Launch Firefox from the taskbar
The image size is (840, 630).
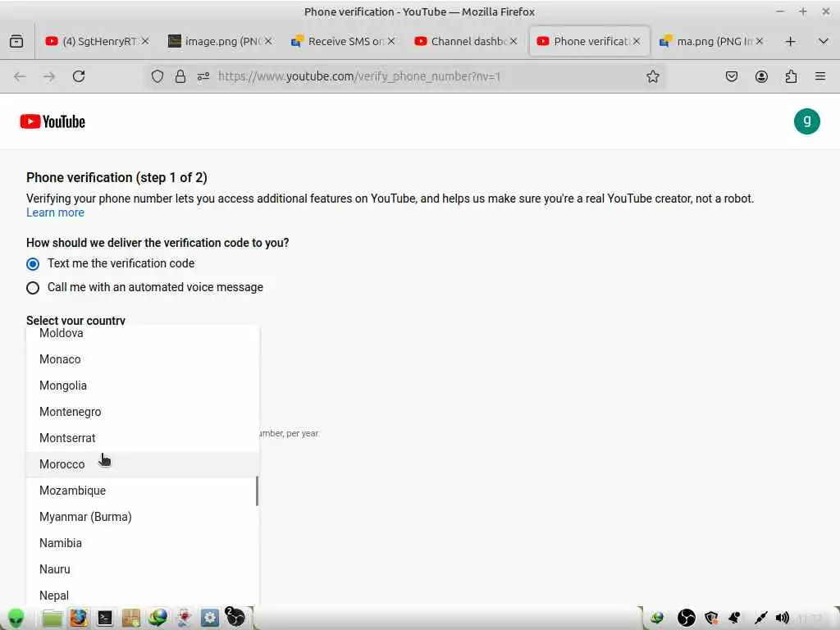[78, 619]
